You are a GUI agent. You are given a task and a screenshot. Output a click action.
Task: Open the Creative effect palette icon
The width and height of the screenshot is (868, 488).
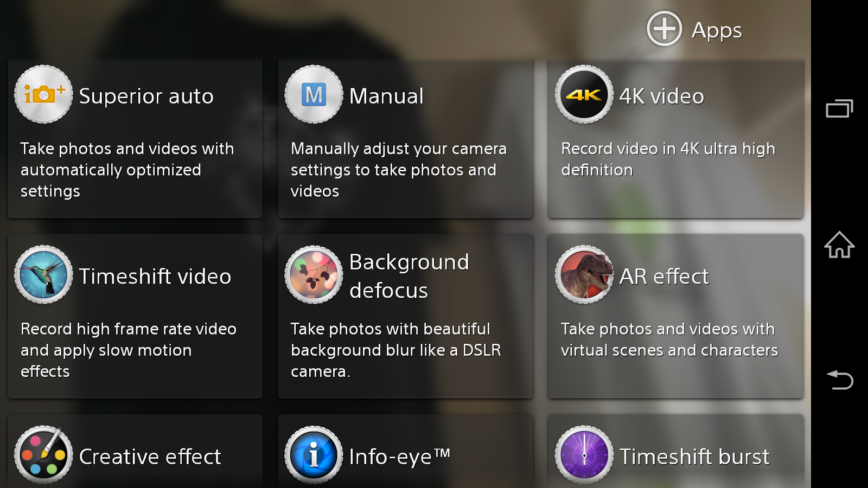43,454
